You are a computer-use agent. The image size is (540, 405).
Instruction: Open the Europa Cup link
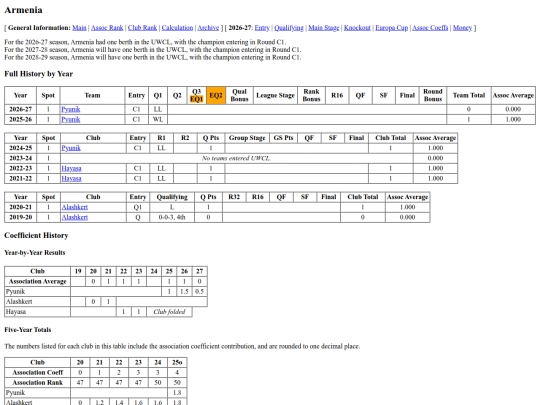click(x=392, y=28)
